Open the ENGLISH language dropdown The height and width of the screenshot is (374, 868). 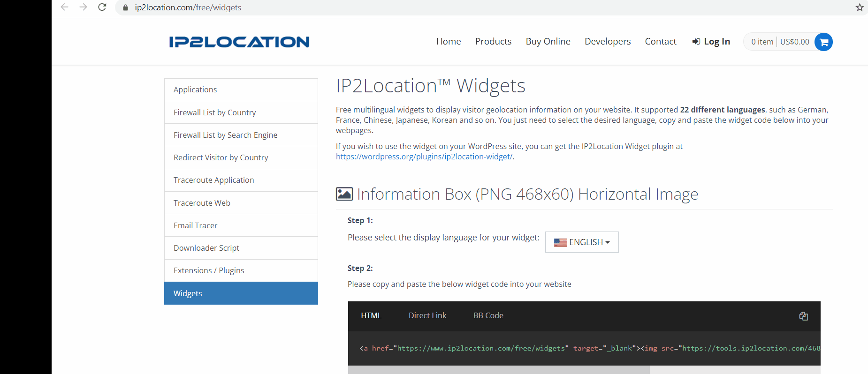582,242
